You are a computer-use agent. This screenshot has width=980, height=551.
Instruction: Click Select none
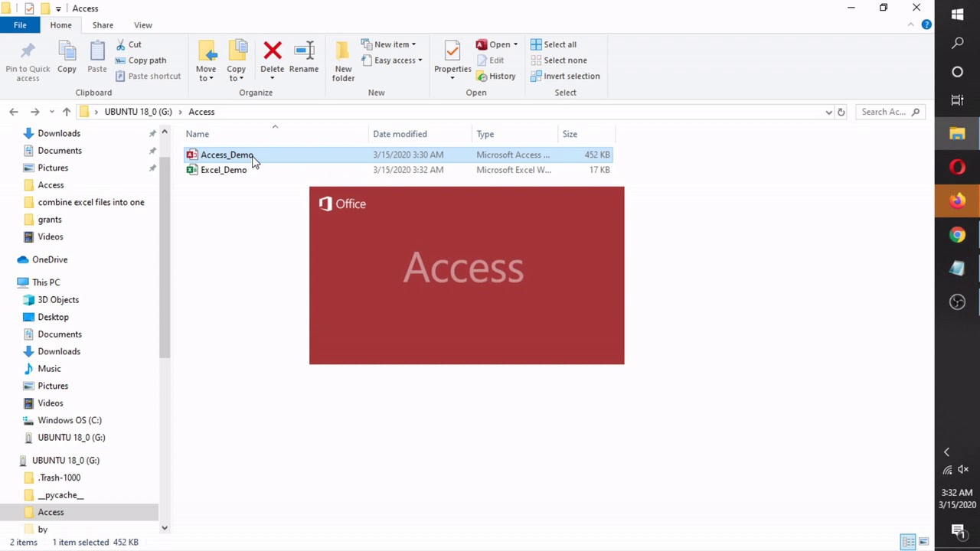[x=559, y=60]
